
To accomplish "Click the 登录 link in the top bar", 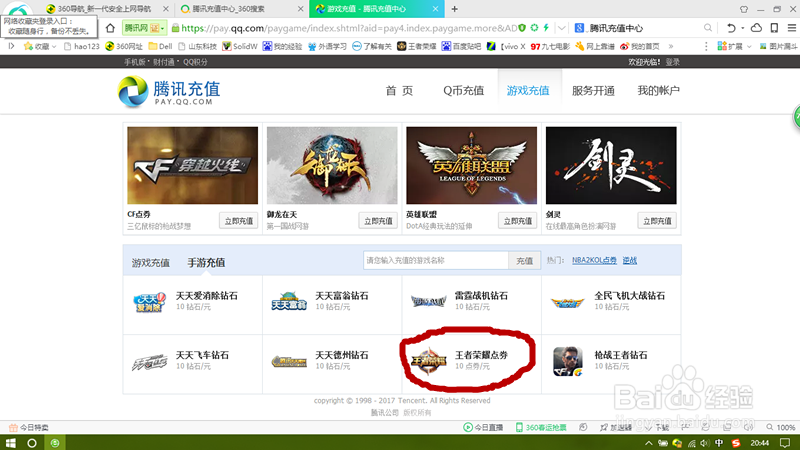I will point(672,62).
